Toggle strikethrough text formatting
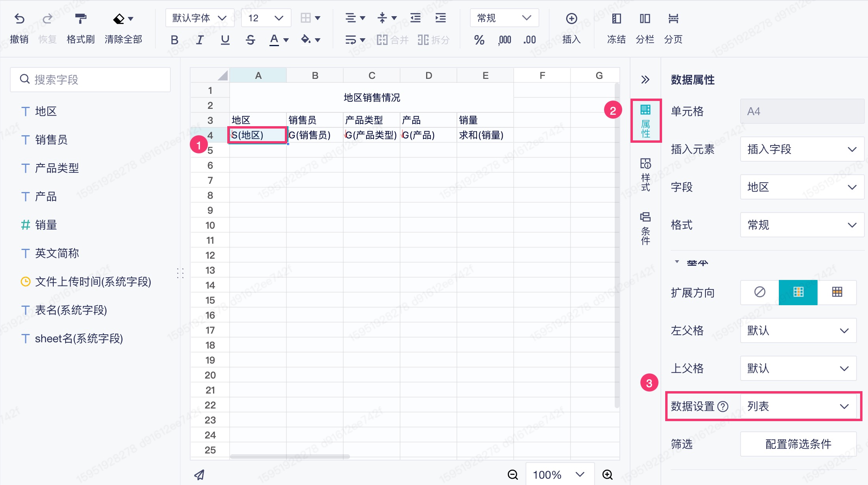This screenshot has height=485, width=868. (250, 40)
